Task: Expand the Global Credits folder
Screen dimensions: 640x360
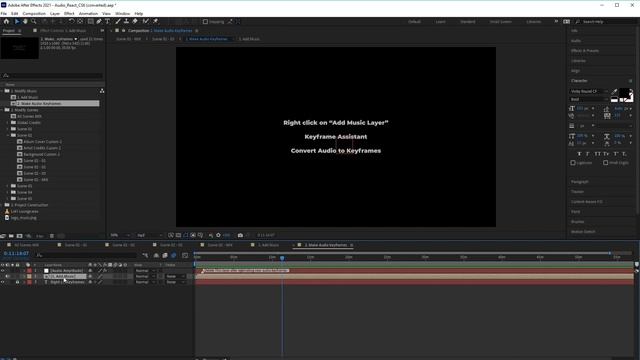Action: coord(7,122)
